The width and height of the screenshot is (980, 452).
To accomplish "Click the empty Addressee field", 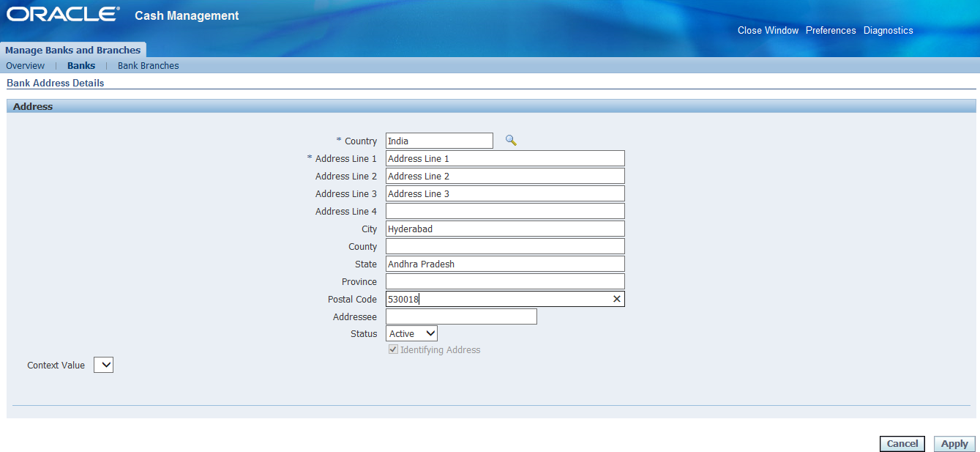I will [461, 316].
